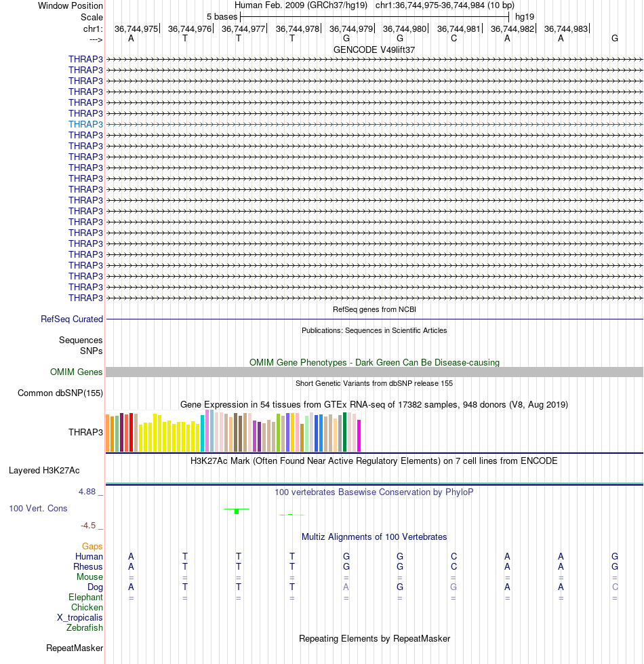
Task: Select the Dog alignment row label
Action: (95, 587)
